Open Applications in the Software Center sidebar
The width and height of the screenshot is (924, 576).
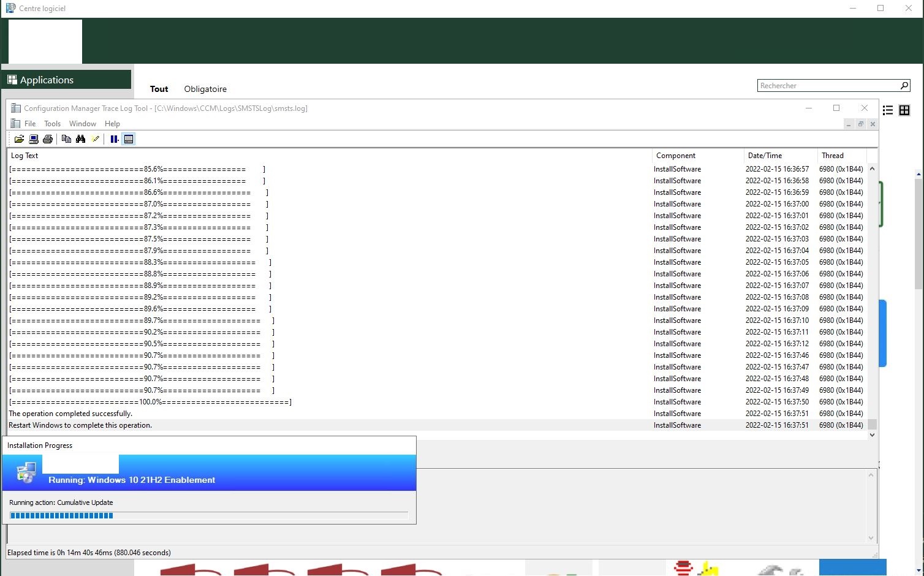click(x=66, y=80)
